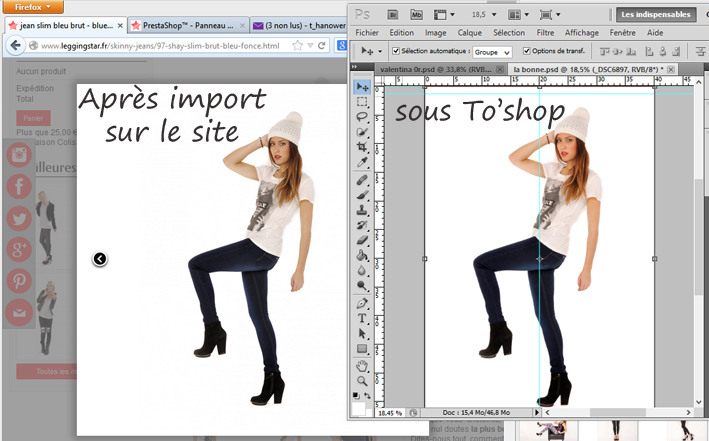The height and width of the screenshot is (441, 709).
Task: Open the Move tool preset picker arrow
Action: [380, 52]
